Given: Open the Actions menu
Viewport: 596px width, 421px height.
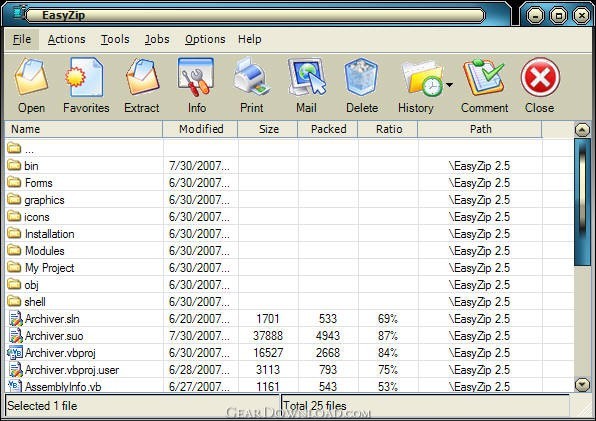Looking at the screenshot, I should 67,39.
